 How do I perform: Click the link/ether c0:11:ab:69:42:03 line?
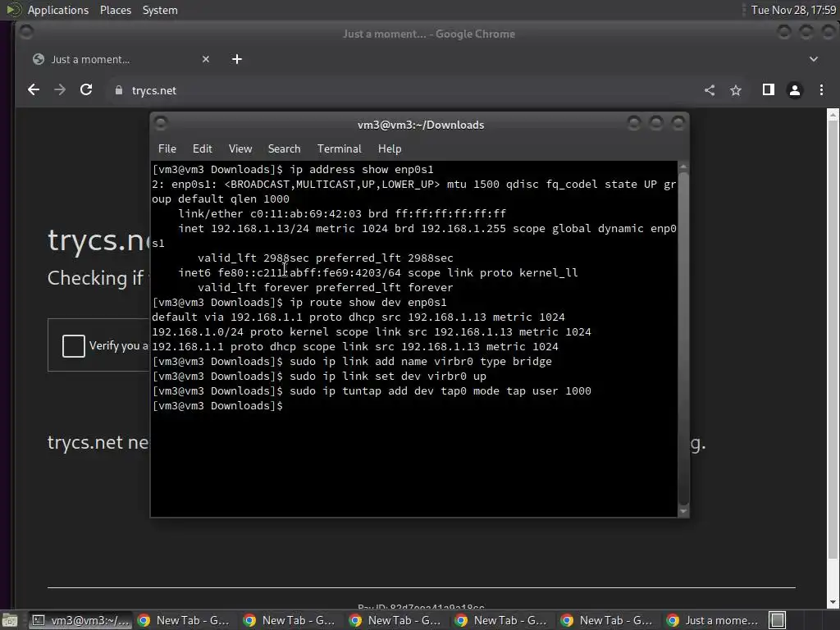(342, 214)
